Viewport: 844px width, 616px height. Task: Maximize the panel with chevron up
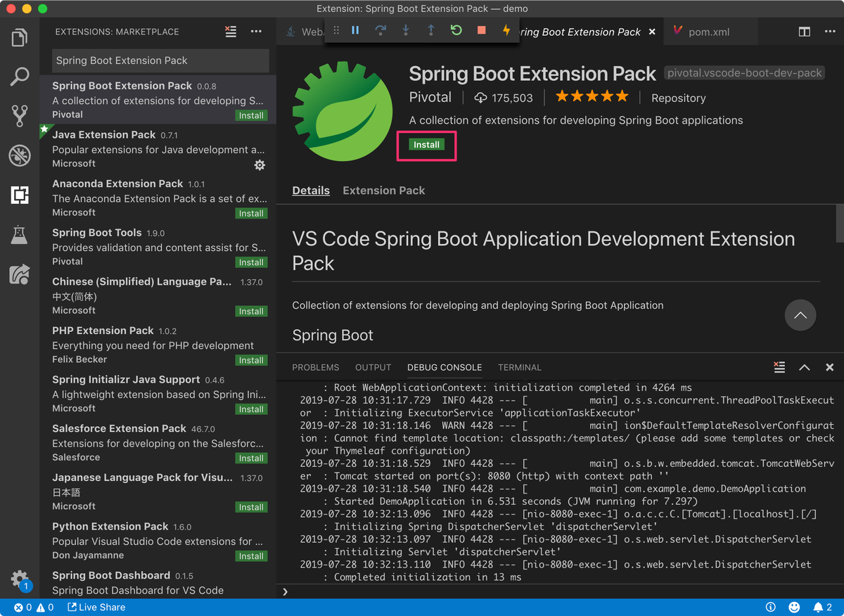(x=805, y=367)
